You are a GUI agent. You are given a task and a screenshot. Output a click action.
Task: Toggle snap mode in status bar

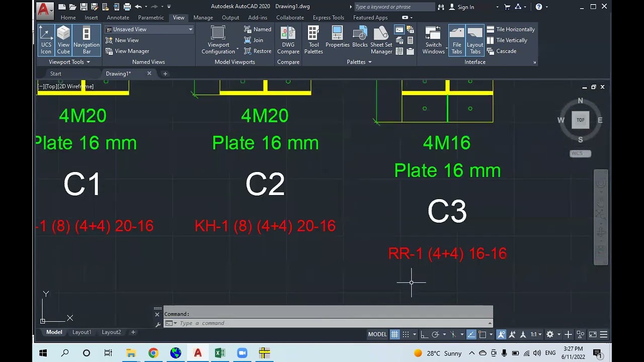(x=406, y=334)
